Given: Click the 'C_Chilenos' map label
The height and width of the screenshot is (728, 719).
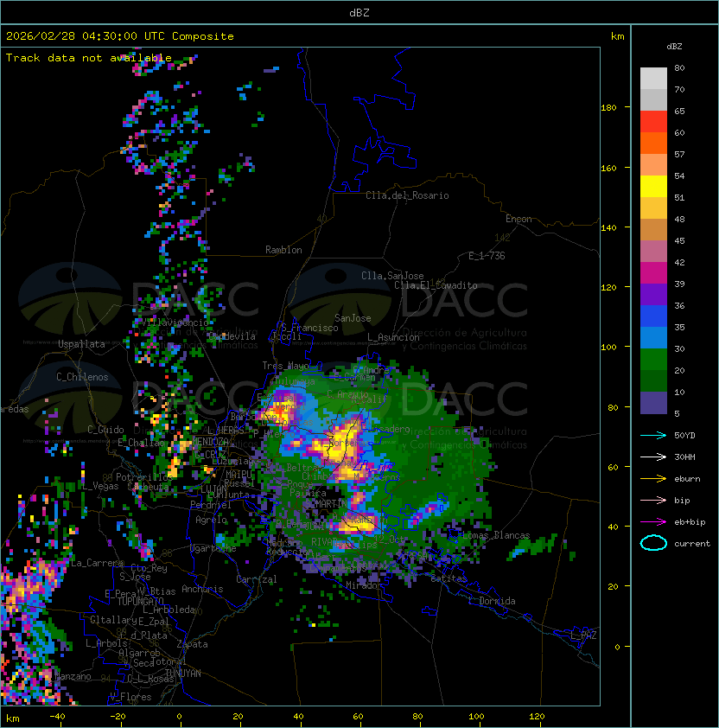Looking at the screenshot, I should [x=82, y=377].
